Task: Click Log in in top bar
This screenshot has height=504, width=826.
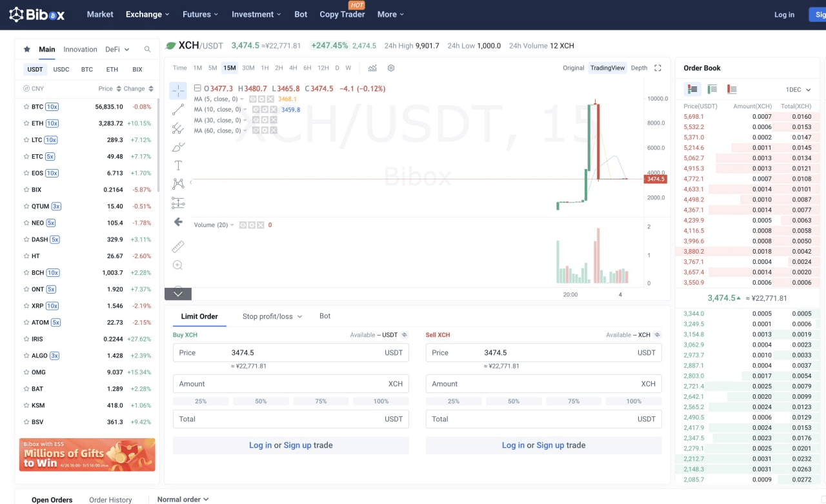Action: (x=784, y=14)
